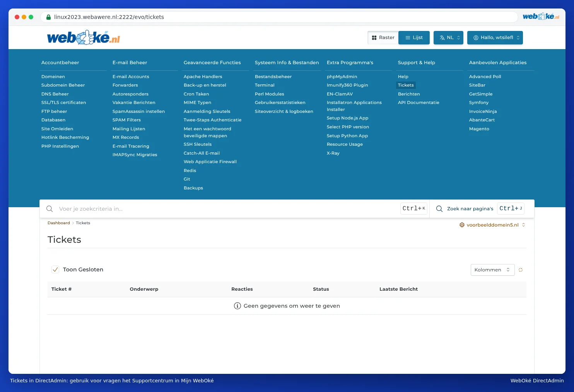Sort by Laatste Bericht column header
574x392 pixels.
coord(398,289)
